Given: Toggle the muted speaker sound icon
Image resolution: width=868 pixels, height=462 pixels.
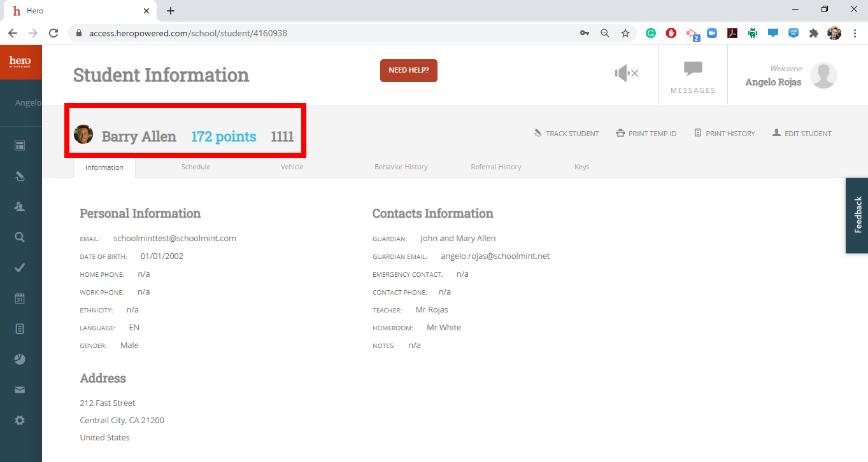Looking at the screenshot, I should [x=626, y=74].
